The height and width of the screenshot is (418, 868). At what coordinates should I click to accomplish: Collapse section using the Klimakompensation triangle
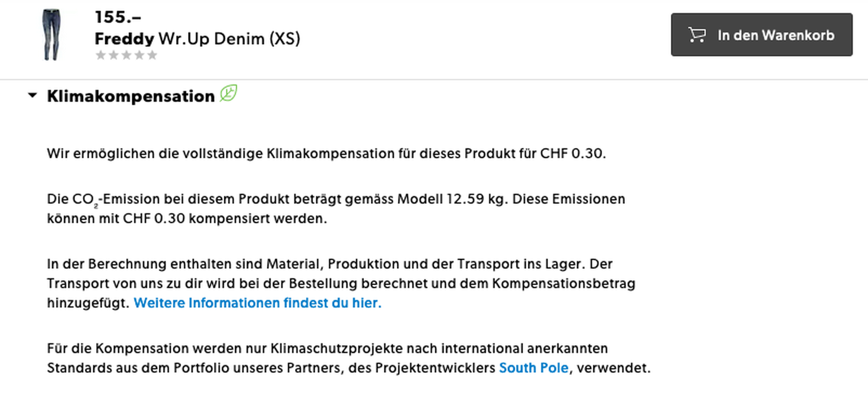click(33, 96)
